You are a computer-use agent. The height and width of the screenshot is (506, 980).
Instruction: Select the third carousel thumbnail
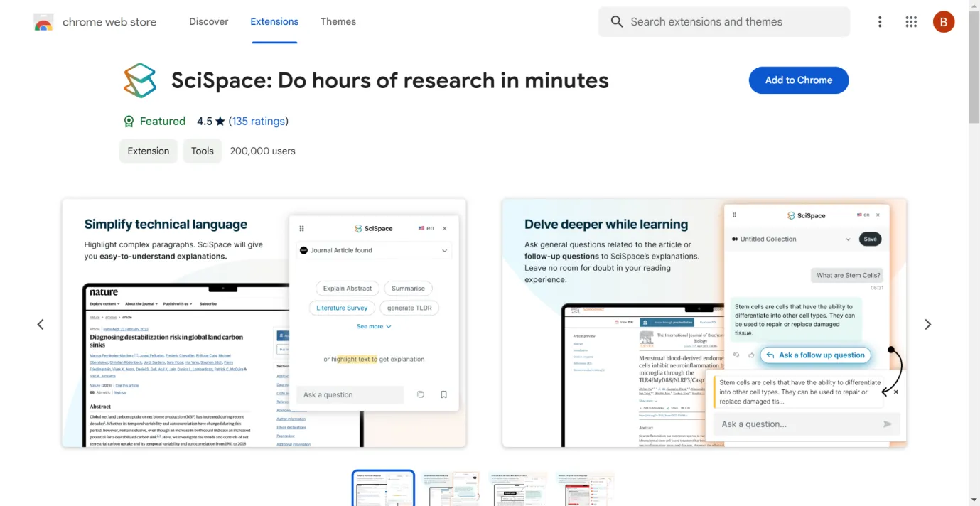(x=518, y=488)
